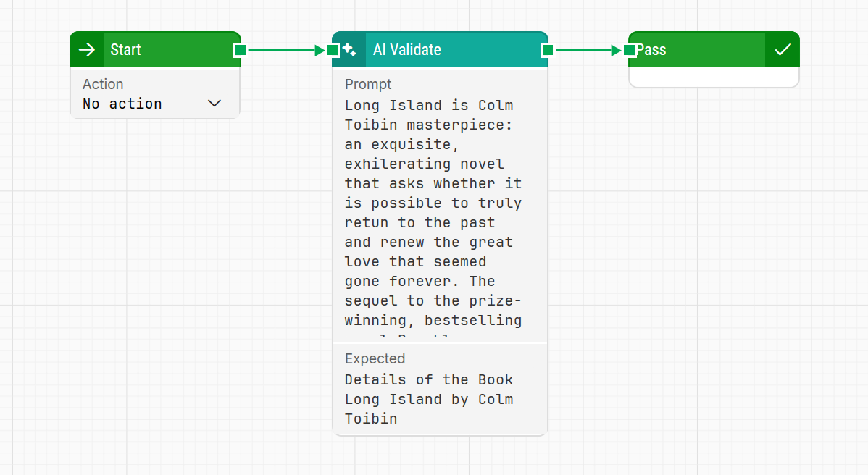Click the Start node arrow icon

87,50
